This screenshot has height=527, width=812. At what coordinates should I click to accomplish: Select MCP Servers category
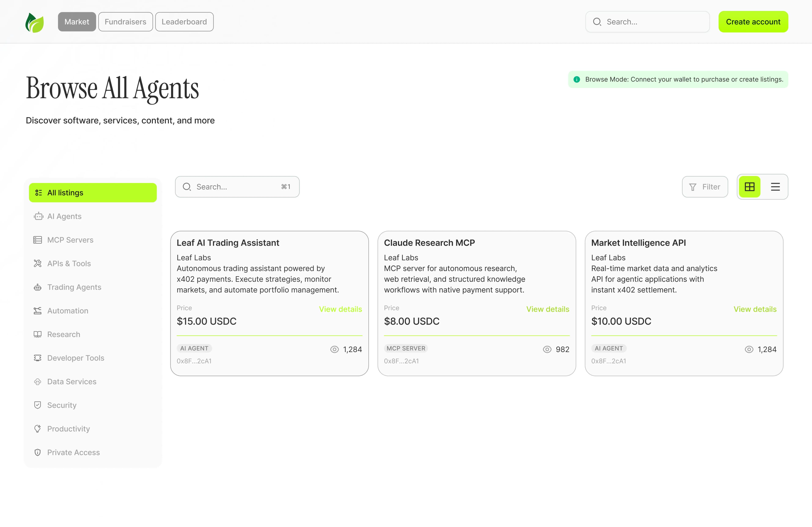click(x=93, y=240)
